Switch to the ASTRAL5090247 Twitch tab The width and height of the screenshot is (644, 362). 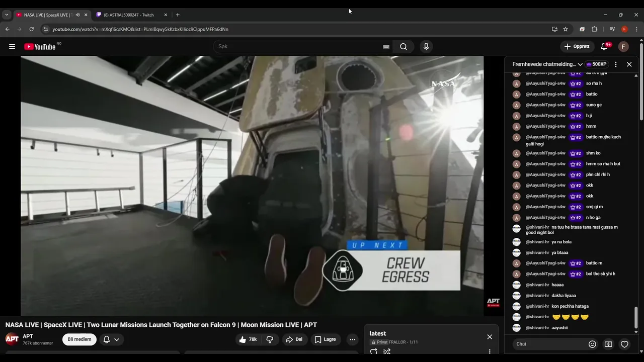(x=129, y=15)
